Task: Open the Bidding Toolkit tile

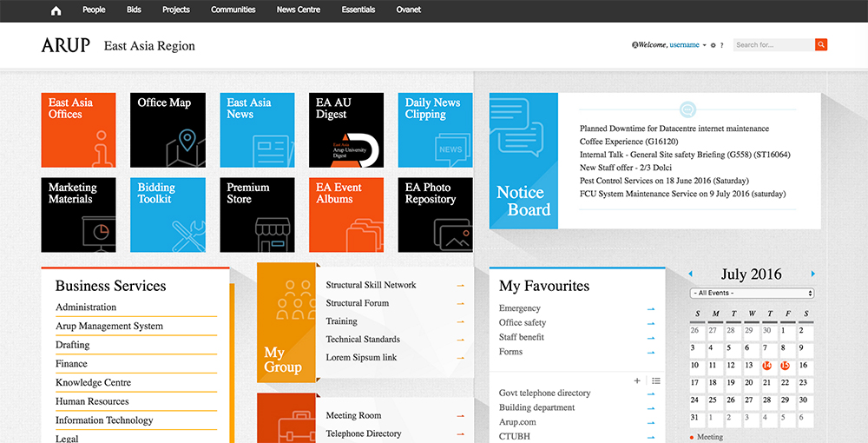Action: coord(168,215)
